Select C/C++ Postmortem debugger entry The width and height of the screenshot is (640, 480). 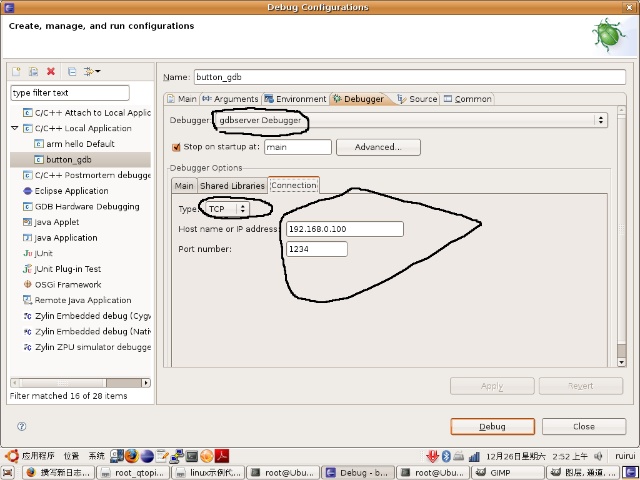pos(87,175)
